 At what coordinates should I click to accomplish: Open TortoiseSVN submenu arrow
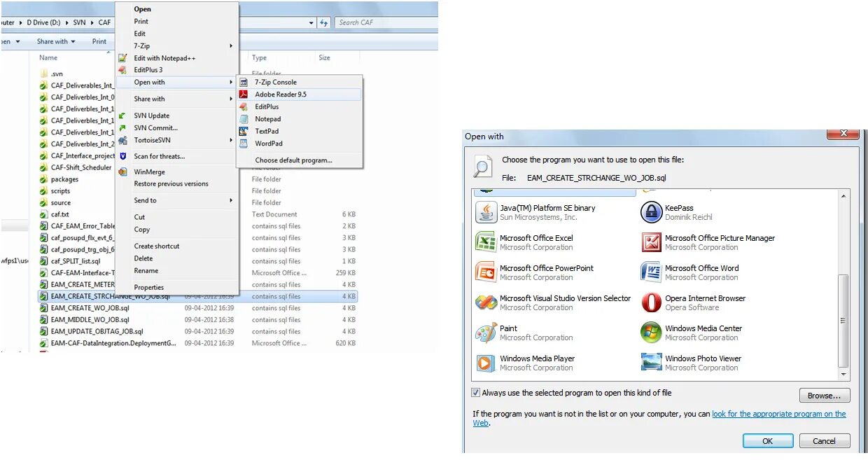coord(231,140)
